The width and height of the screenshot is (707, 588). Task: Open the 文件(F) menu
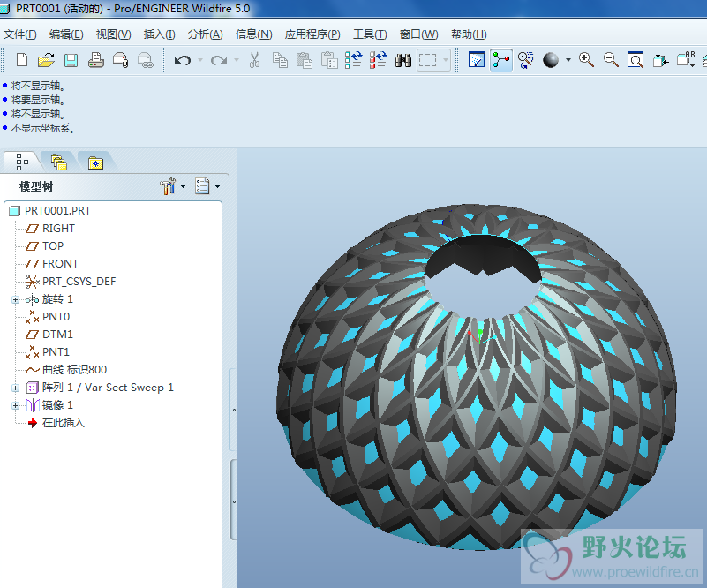tap(19, 34)
